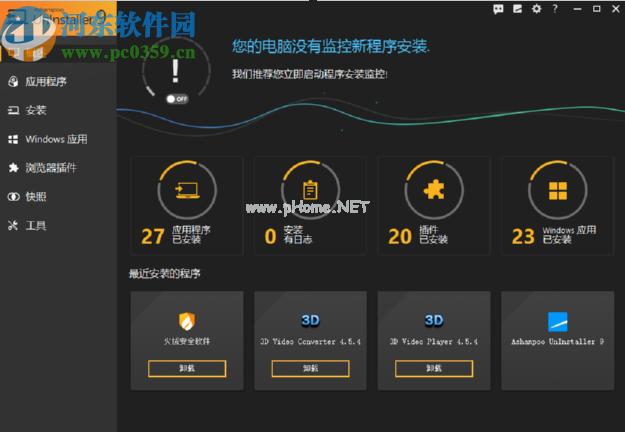Open 工具 in the sidebar

(x=36, y=225)
